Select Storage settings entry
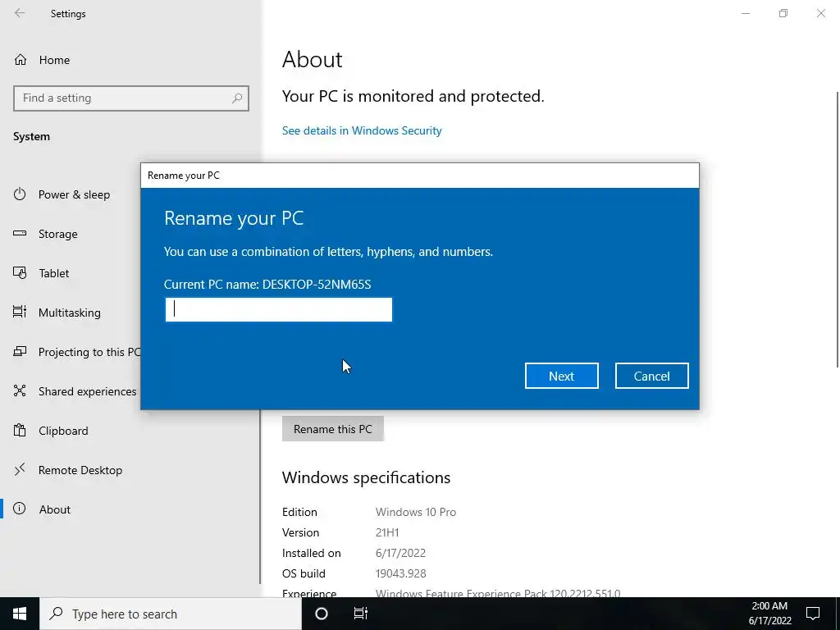The width and height of the screenshot is (840, 630). tap(58, 234)
